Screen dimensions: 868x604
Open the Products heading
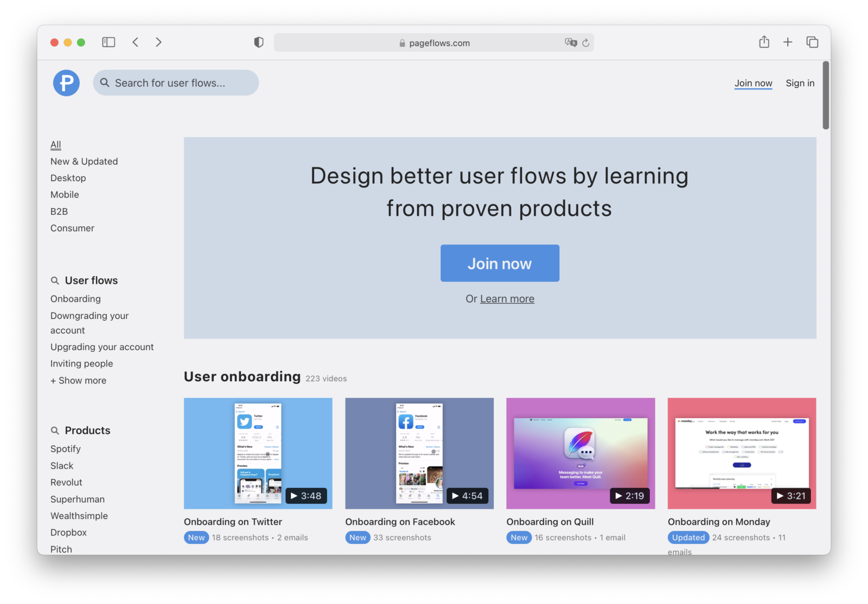87,430
